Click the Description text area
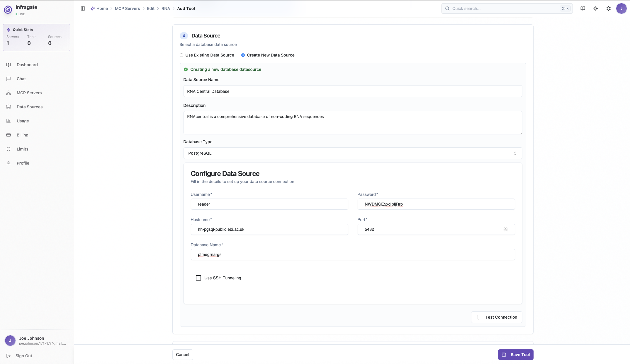Screen dimensions: 630x364 (x=353, y=123)
